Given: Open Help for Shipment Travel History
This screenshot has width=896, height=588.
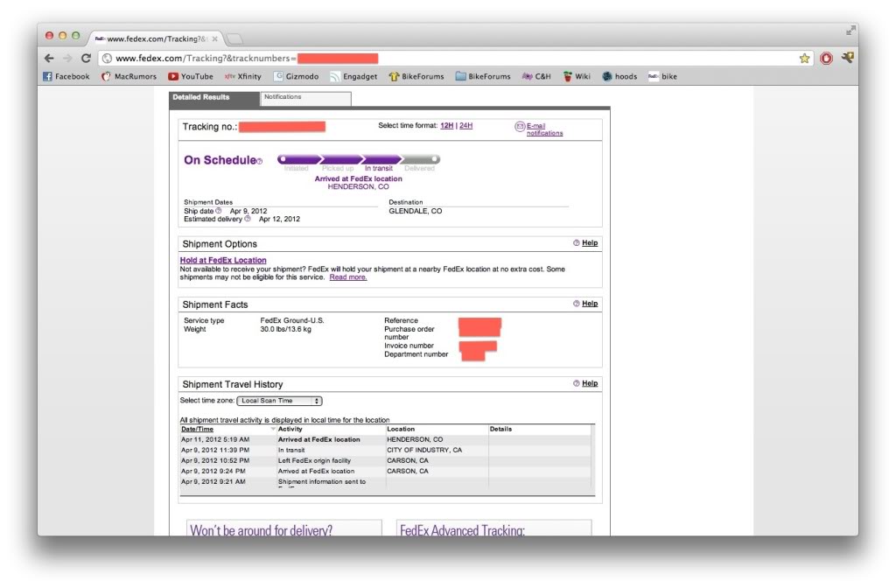Looking at the screenshot, I should click(x=589, y=383).
